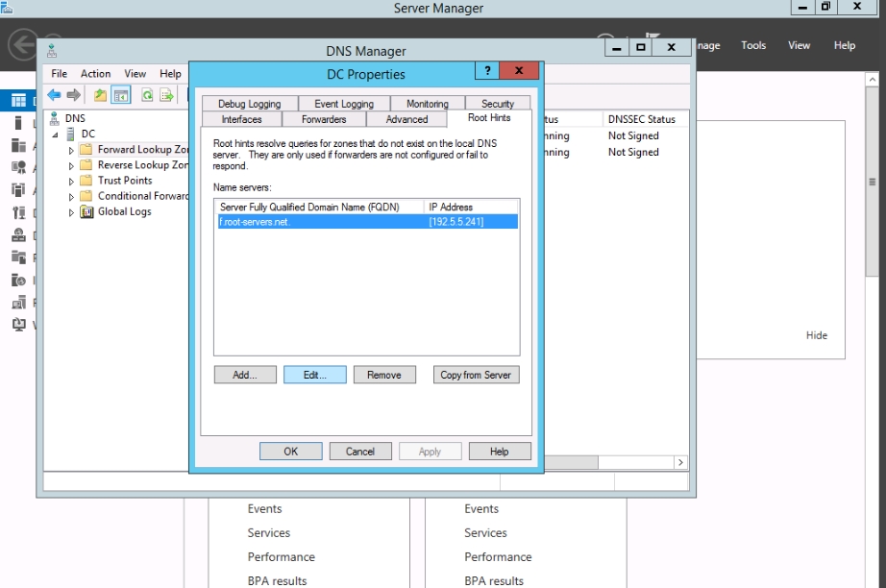886x588 pixels.
Task: Toggle the Show/Hide Console Tree icon
Action: [x=120, y=95]
